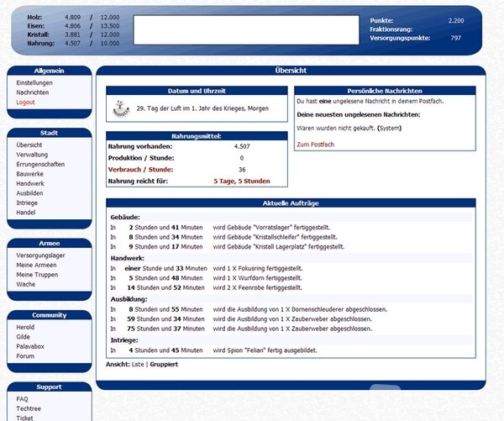Click the Zum Postfach link
The width and height of the screenshot is (504, 421).
click(315, 145)
